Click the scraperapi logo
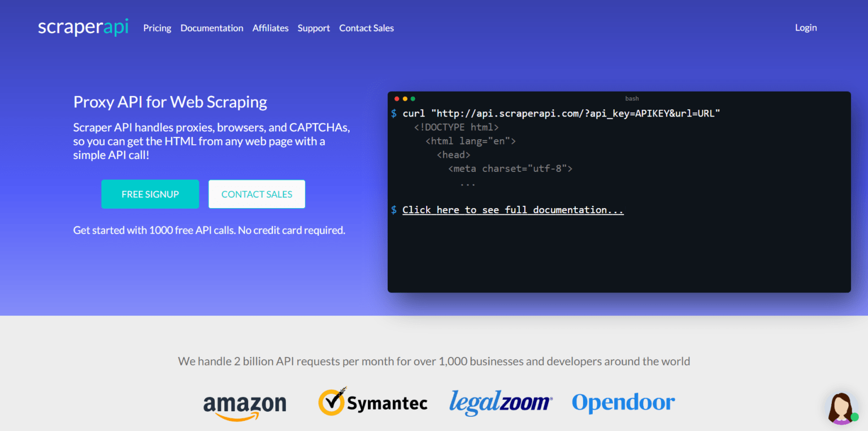Image resolution: width=868 pixels, height=431 pixels. tap(83, 27)
